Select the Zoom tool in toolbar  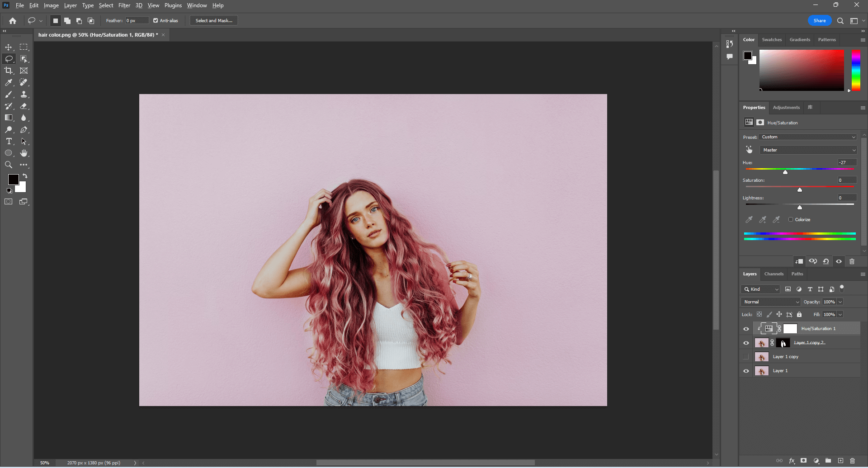(9, 165)
